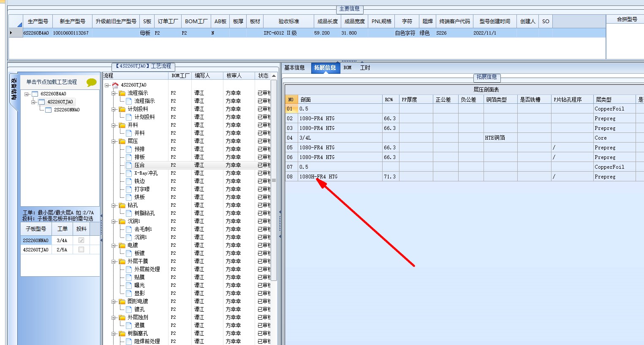The width and height of the screenshot is (644, 345).
Task: Collapse the 外层蚀刻 folder
Action: 114,318
